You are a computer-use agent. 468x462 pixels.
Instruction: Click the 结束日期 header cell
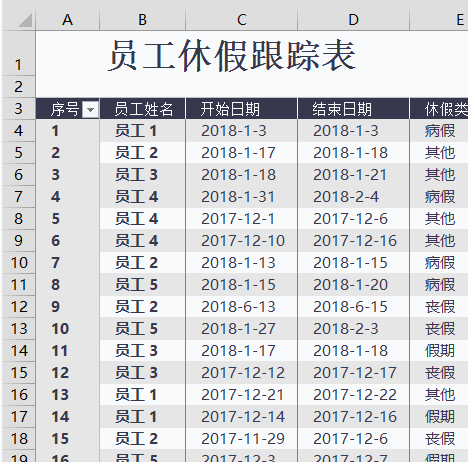354,109
